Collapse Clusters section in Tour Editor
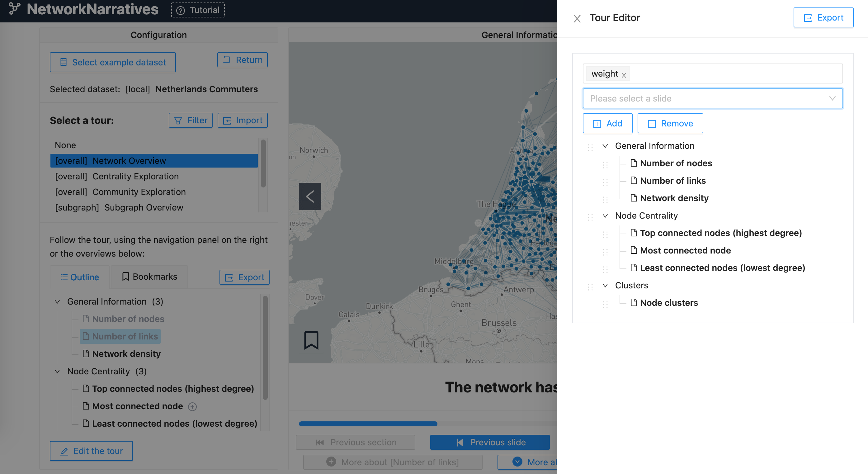868x474 pixels. 605,286
